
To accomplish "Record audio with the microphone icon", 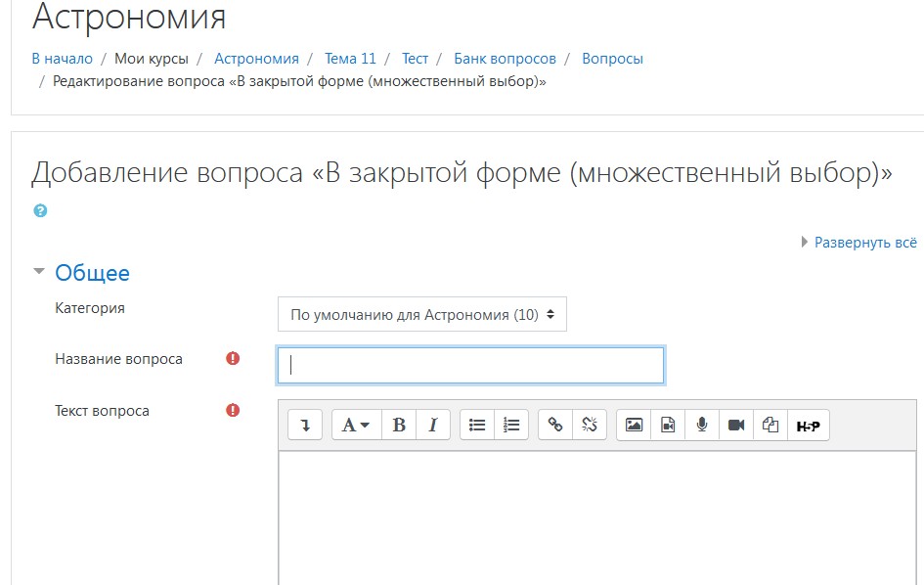I will (x=702, y=425).
